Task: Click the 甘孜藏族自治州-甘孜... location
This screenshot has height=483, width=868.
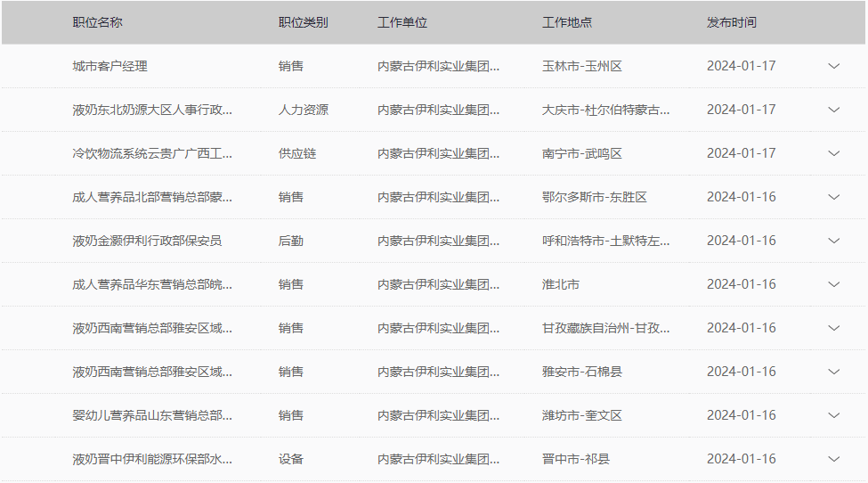Action: click(x=605, y=328)
